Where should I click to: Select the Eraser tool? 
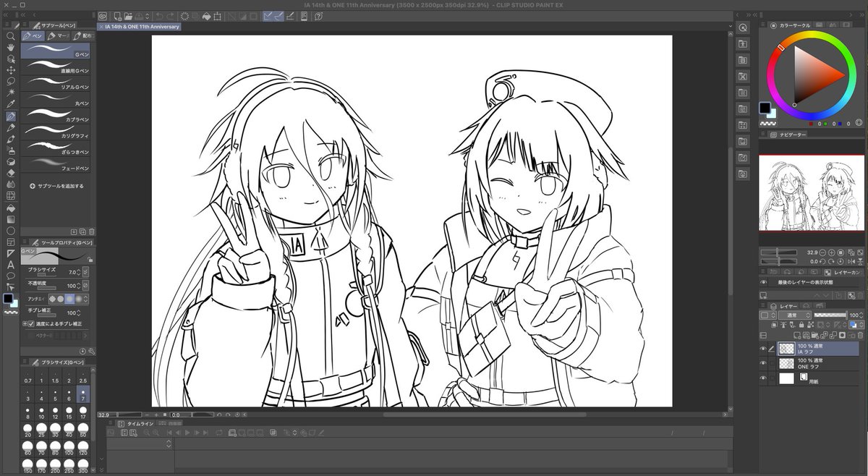point(11,174)
